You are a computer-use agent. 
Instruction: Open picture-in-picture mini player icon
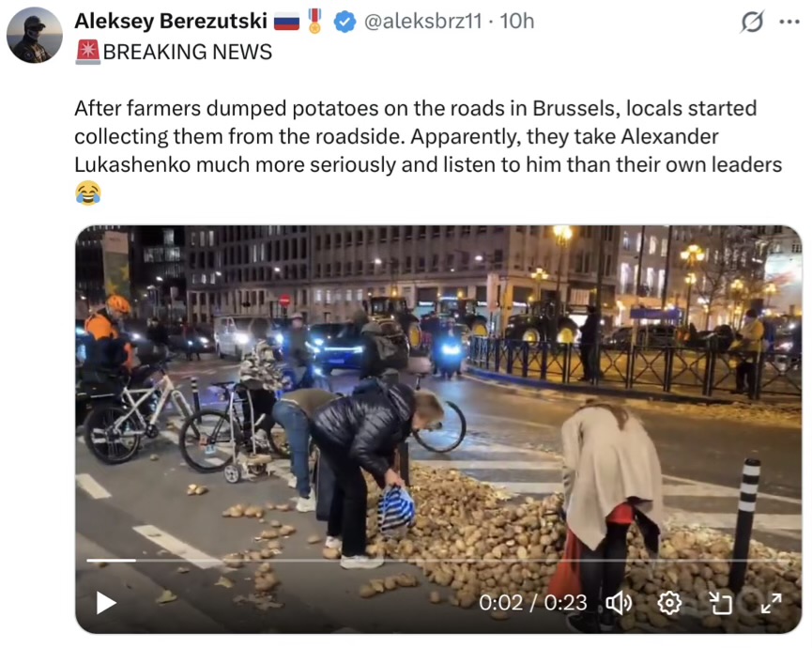tap(720, 603)
